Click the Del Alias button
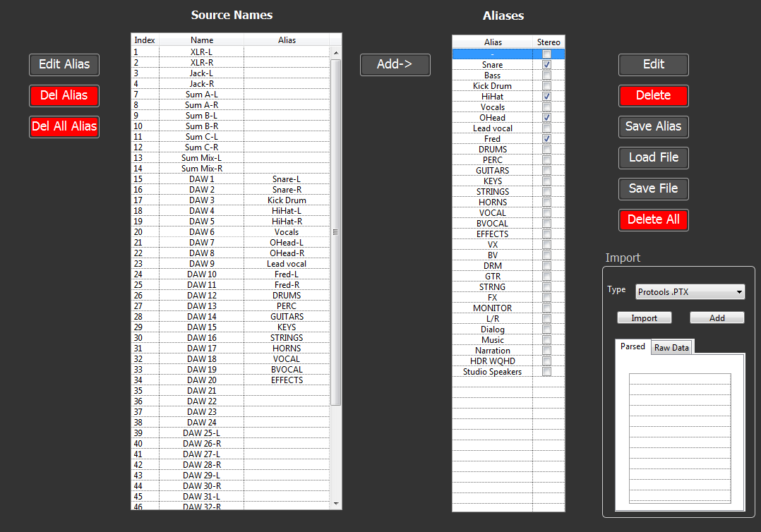761x532 pixels. click(x=64, y=95)
